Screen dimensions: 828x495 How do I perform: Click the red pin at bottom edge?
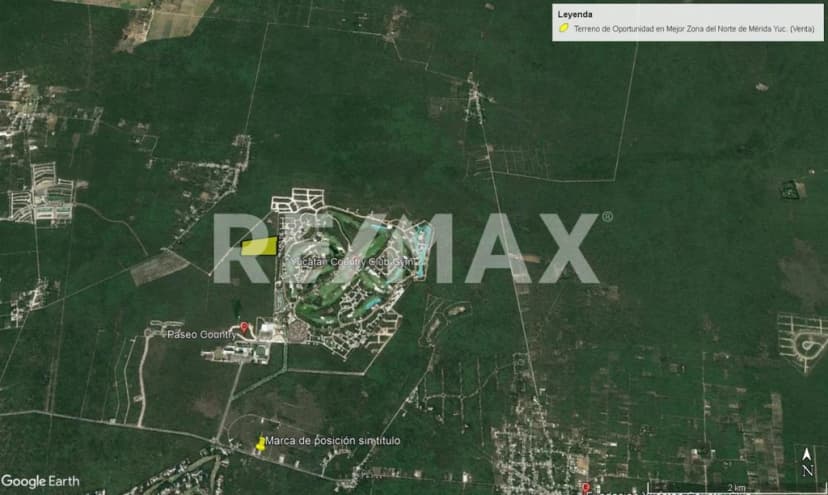click(x=585, y=488)
